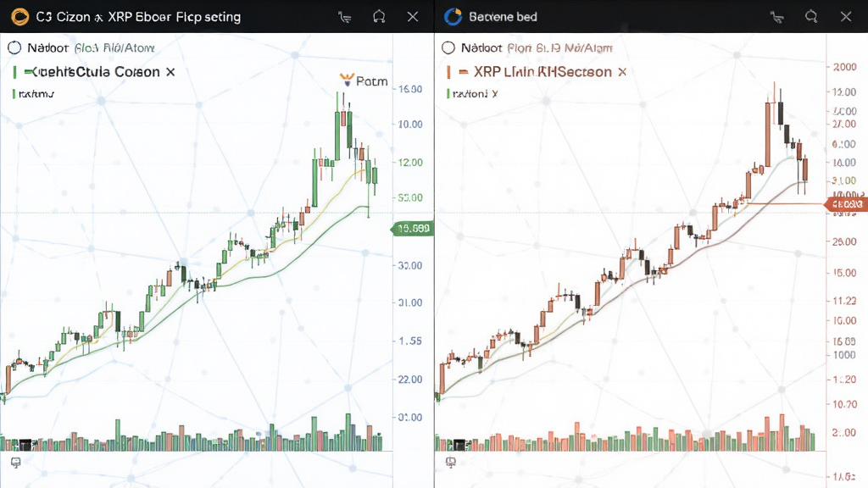Click the "Bactene bed" title text
Screen dimensions: 868x488
pyautogui.click(x=504, y=17)
